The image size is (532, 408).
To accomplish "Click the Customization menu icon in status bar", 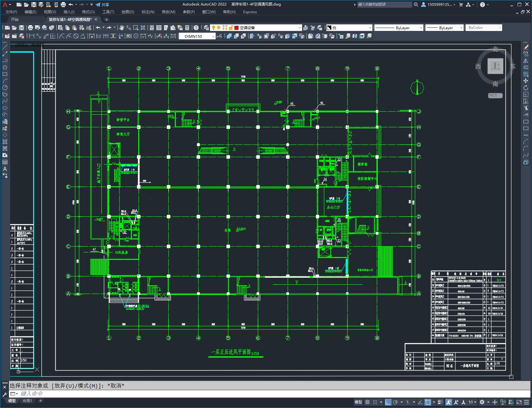I will pos(527,402).
